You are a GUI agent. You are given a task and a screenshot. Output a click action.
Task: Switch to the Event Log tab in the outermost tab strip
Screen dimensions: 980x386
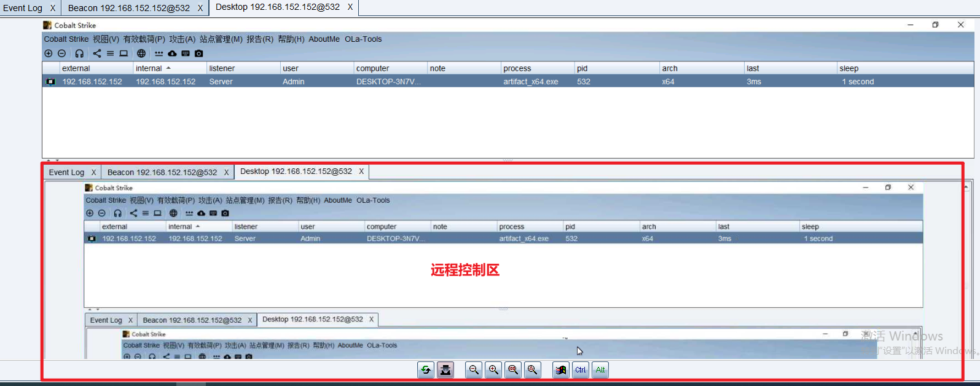(x=23, y=8)
